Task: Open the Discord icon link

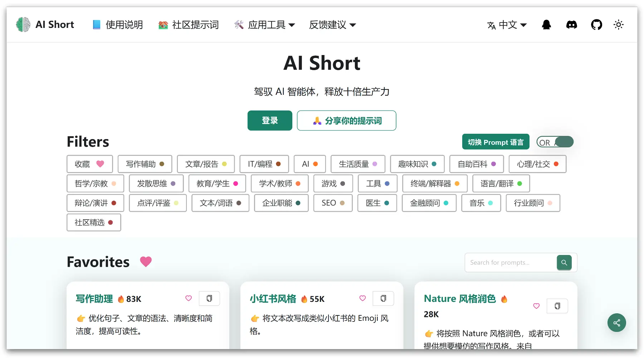Action: coord(571,25)
